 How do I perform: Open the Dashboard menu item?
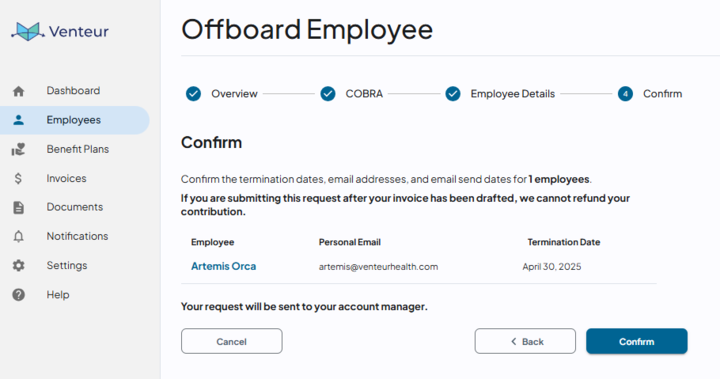pos(73,91)
